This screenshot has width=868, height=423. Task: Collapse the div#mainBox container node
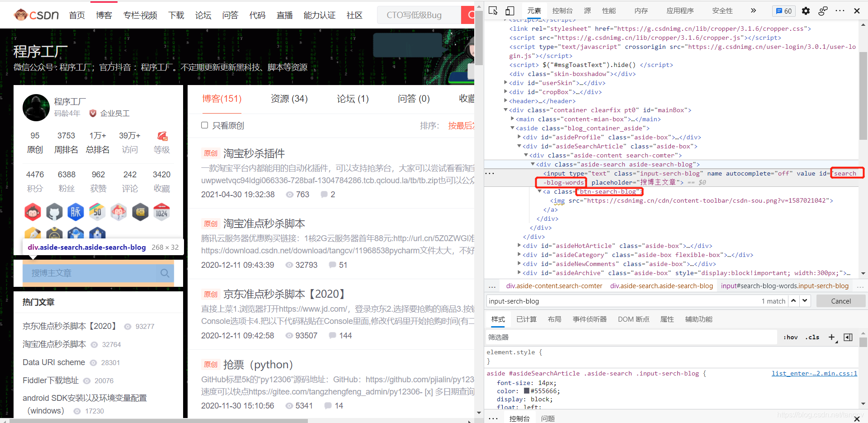506,110
